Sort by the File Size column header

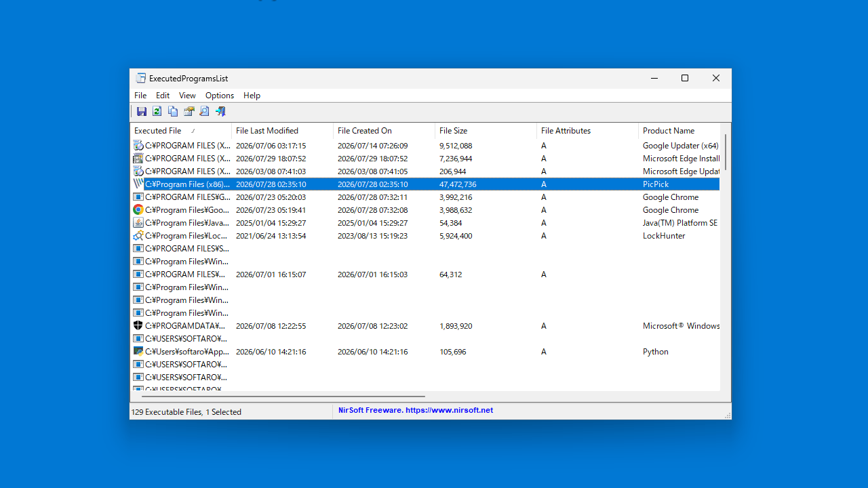pos(486,131)
